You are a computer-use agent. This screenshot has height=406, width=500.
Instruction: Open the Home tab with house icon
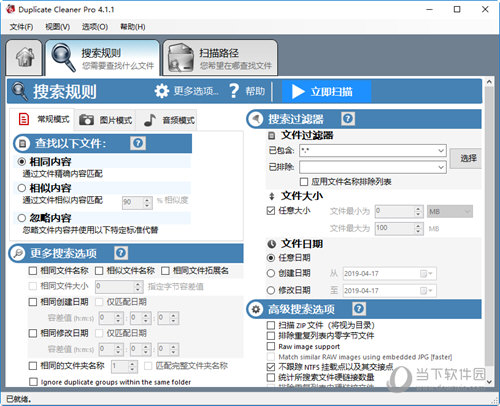25,57
